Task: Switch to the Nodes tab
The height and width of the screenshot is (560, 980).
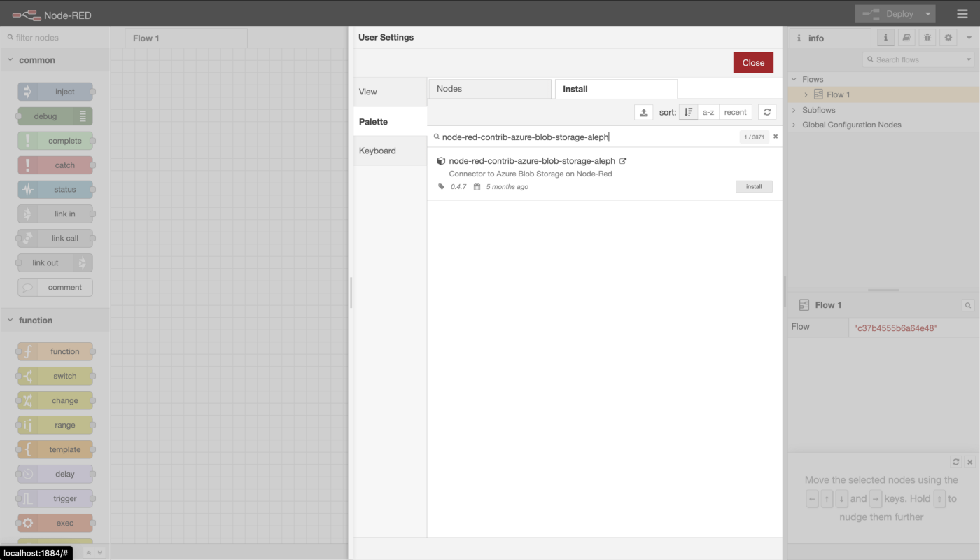Action: tap(489, 89)
